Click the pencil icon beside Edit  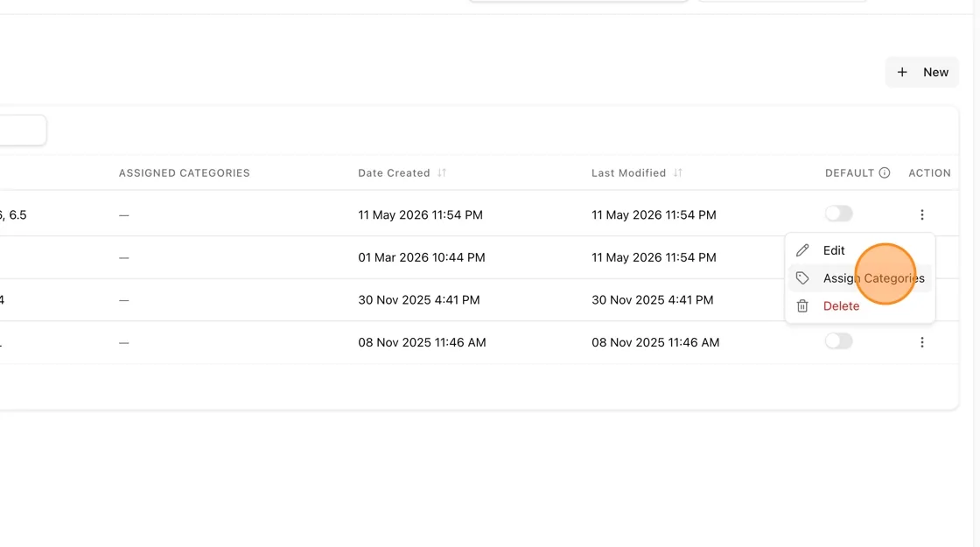pyautogui.click(x=802, y=250)
